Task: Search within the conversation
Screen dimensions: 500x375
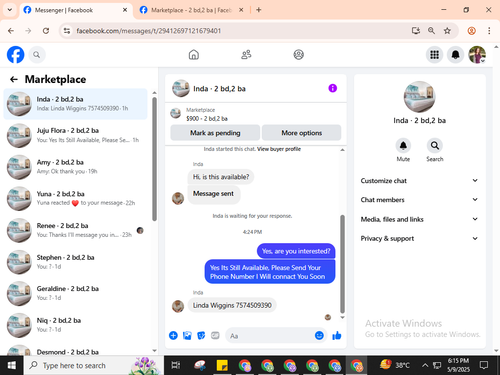Action: 435,146
